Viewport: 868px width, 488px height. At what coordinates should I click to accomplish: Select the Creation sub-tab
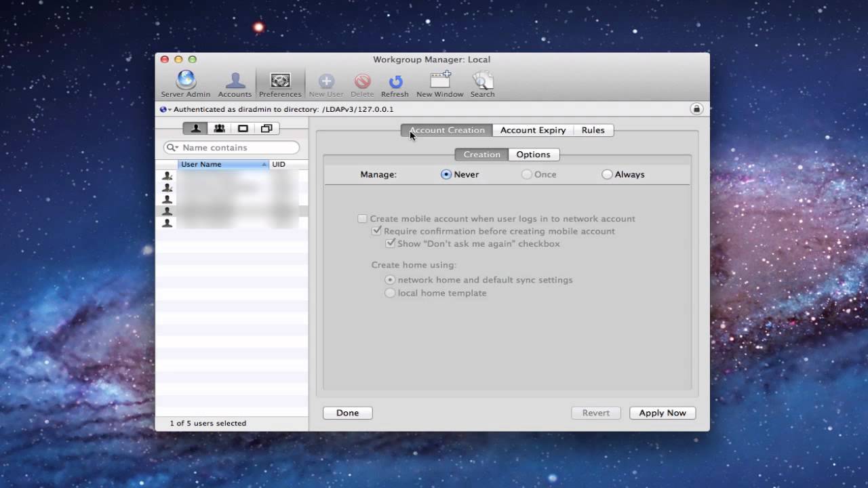(x=481, y=155)
